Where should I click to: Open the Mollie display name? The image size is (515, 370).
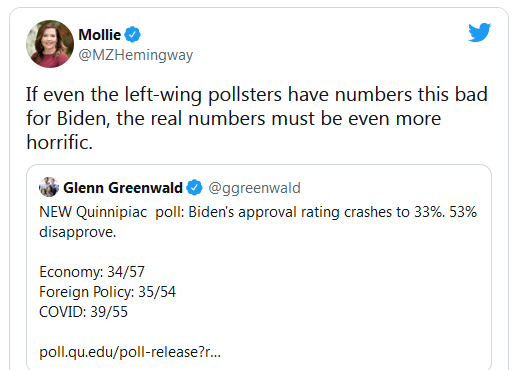100,35
